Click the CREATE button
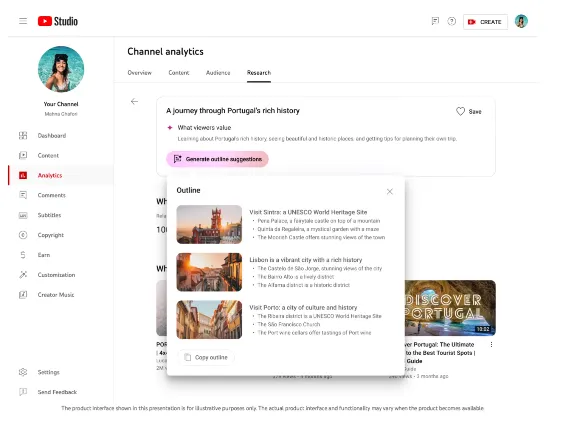581x425 pixels. point(485,22)
